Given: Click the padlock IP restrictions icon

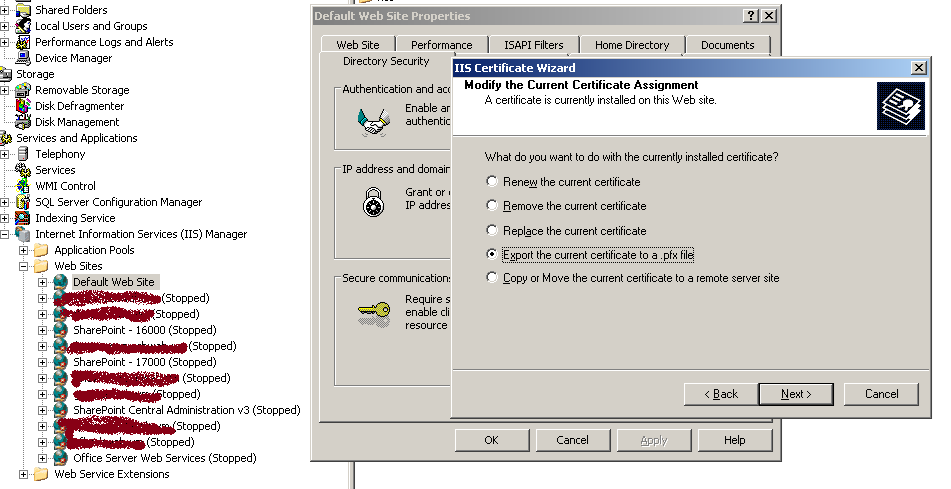Looking at the screenshot, I should 374,203.
